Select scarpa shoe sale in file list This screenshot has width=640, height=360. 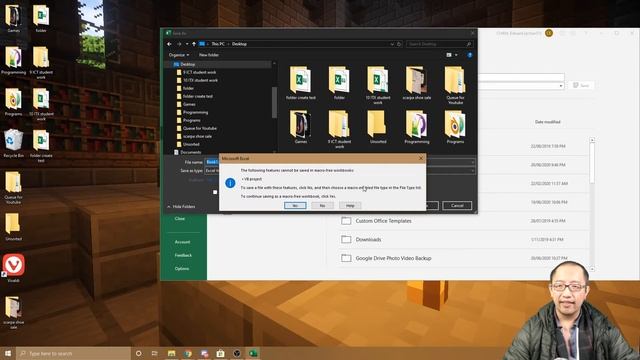[416, 83]
